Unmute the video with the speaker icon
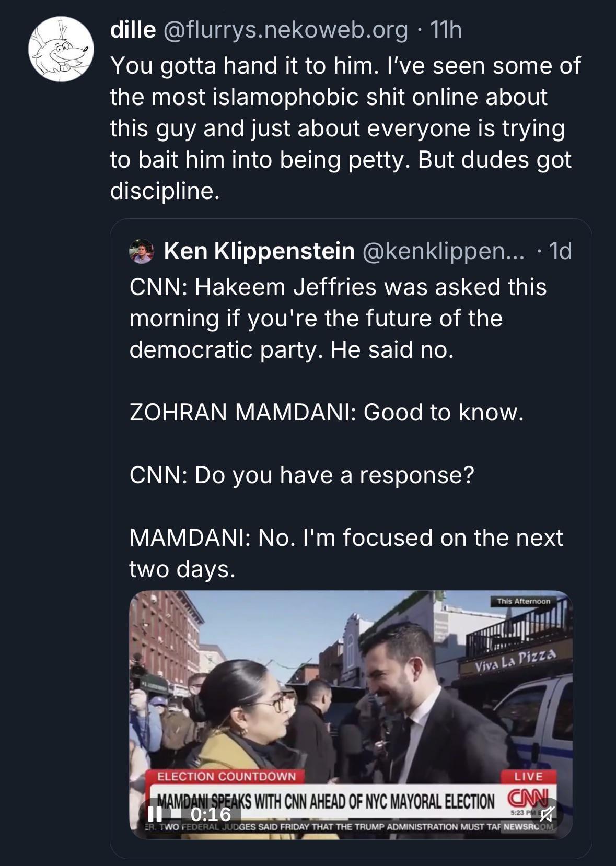616x866 pixels. [547, 814]
